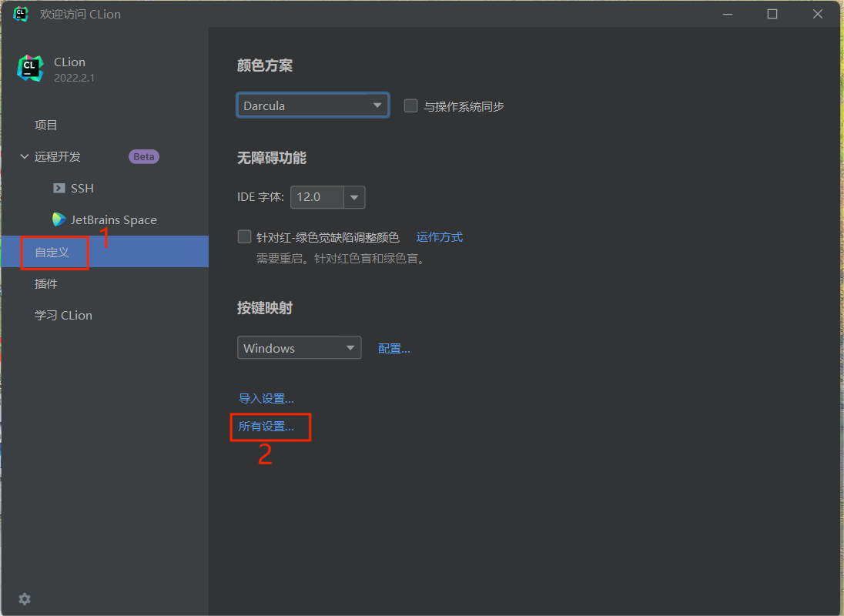Collapse the 远程开发 tree chevron
844x616 pixels.
point(24,156)
